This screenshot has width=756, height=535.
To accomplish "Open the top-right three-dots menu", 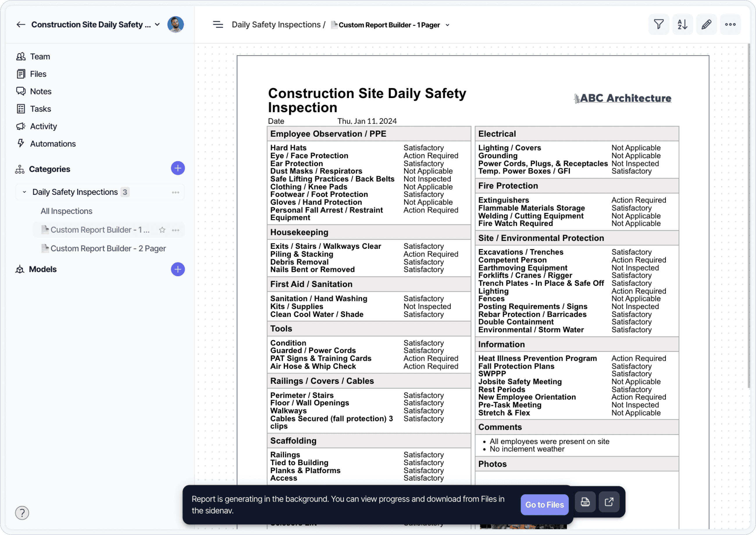I will pyautogui.click(x=730, y=24).
